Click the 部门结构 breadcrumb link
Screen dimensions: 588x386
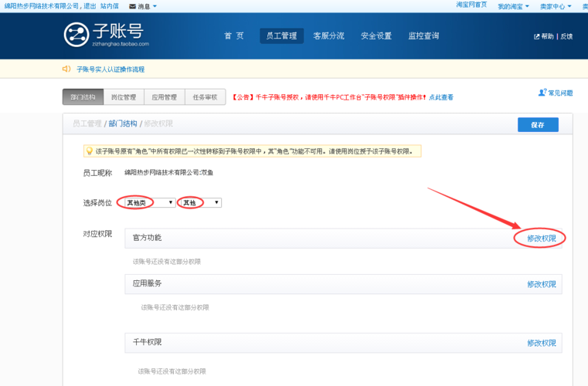pos(123,124)
